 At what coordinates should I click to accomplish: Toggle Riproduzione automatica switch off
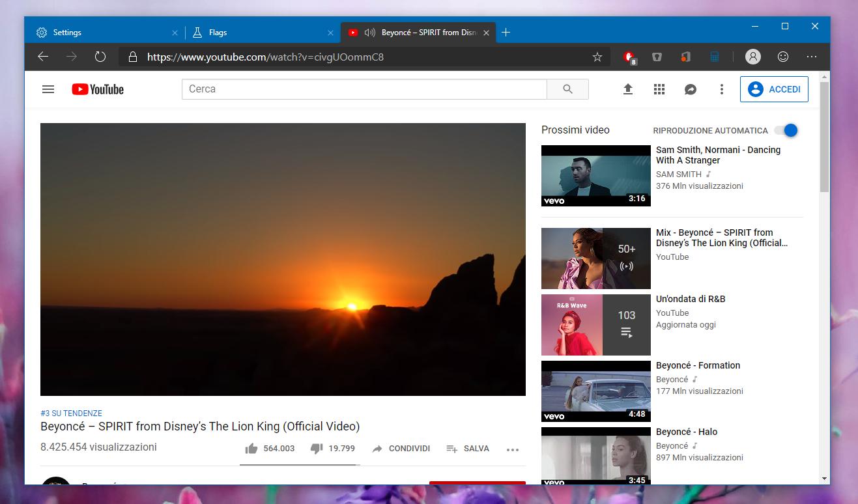pos(786,130)
